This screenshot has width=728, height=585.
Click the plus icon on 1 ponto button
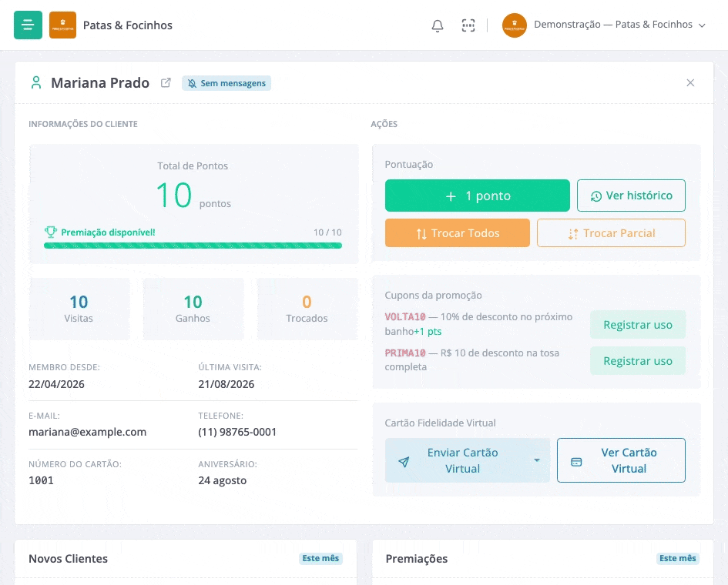[451, 196]
